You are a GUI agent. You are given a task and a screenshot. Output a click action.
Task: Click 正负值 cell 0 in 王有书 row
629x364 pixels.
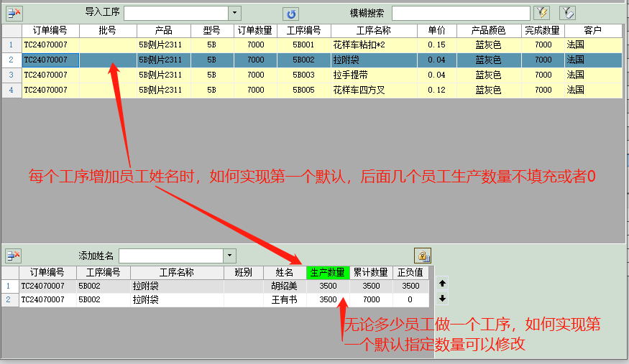[410, 299]
